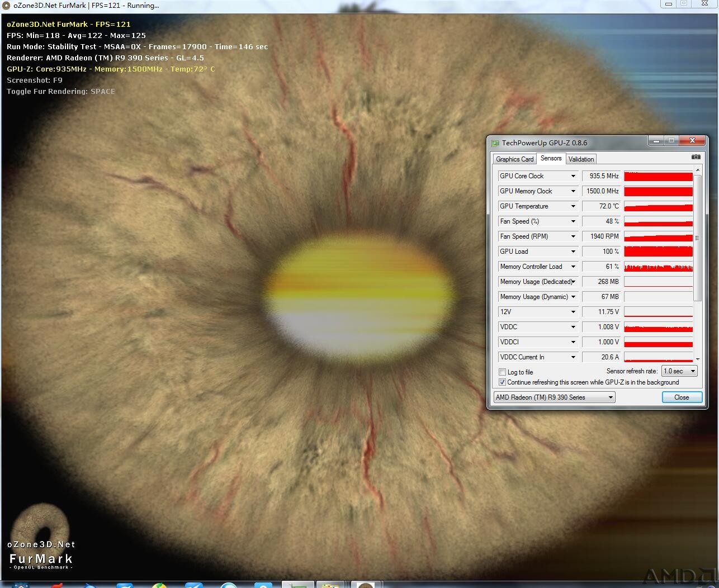Click the Close button in GPU-Z

tap(682, 397)
